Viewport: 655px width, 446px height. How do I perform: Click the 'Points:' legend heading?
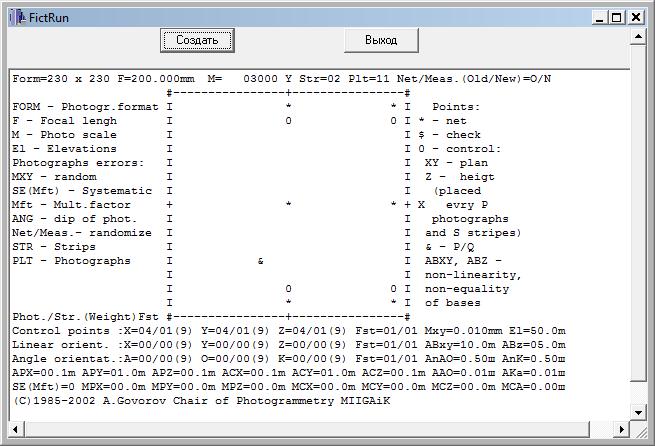[x=456, y=107]
